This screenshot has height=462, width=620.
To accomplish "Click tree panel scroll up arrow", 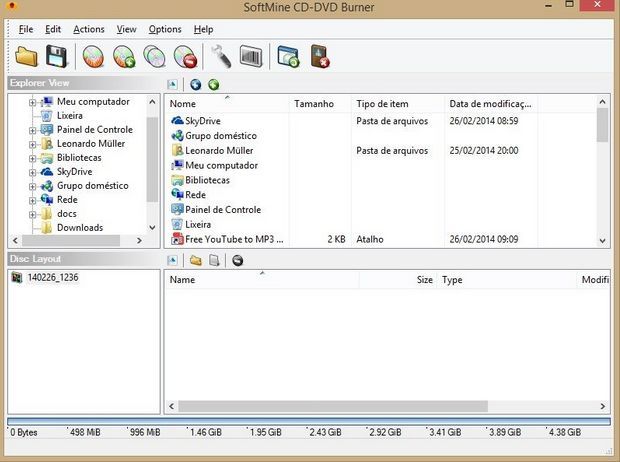I will click(152, 102).
